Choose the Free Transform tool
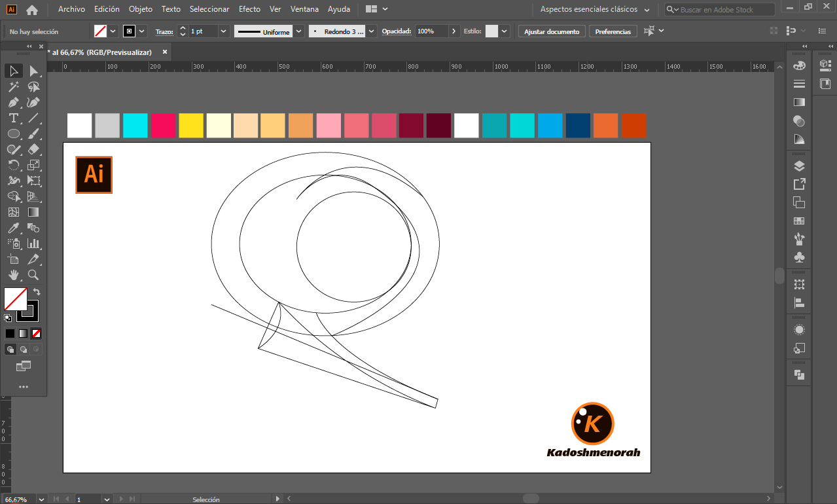Screen dimensions: 837x504 coord(33,181)
